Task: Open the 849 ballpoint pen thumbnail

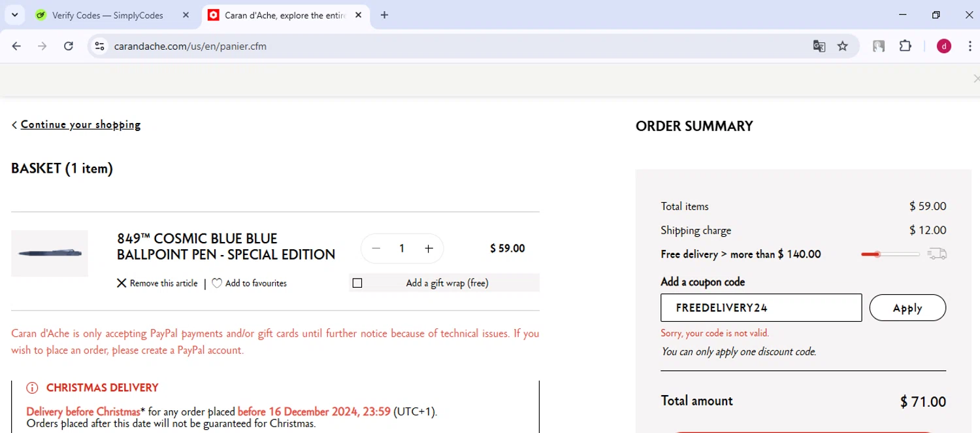Action: click(x=50, y=253)
